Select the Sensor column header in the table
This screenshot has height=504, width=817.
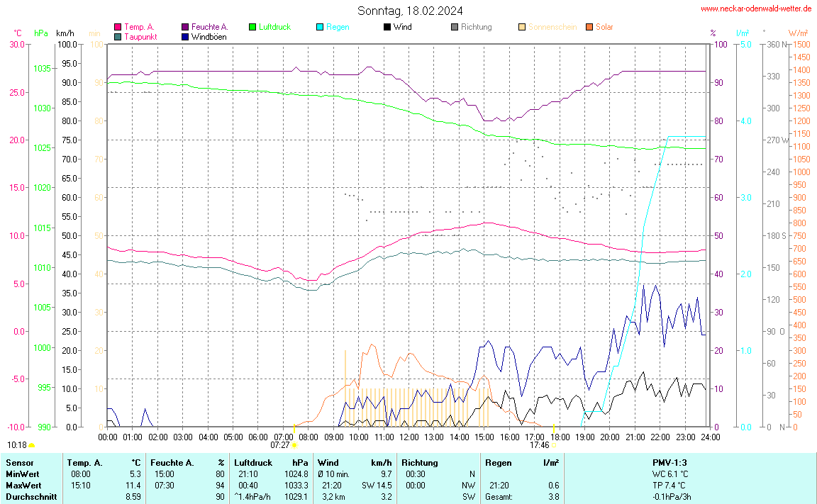point(19,462)
